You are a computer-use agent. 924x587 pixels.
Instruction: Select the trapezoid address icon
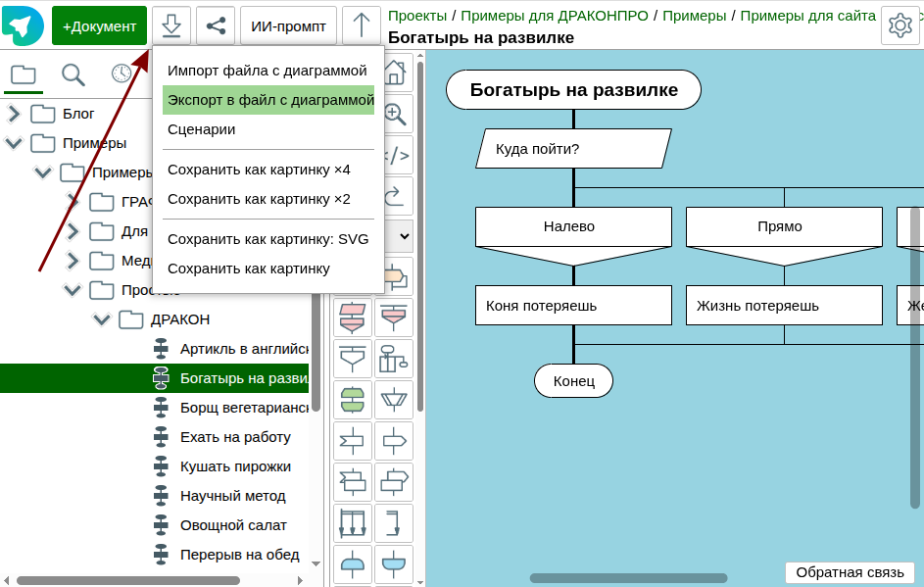pos(394,400)
